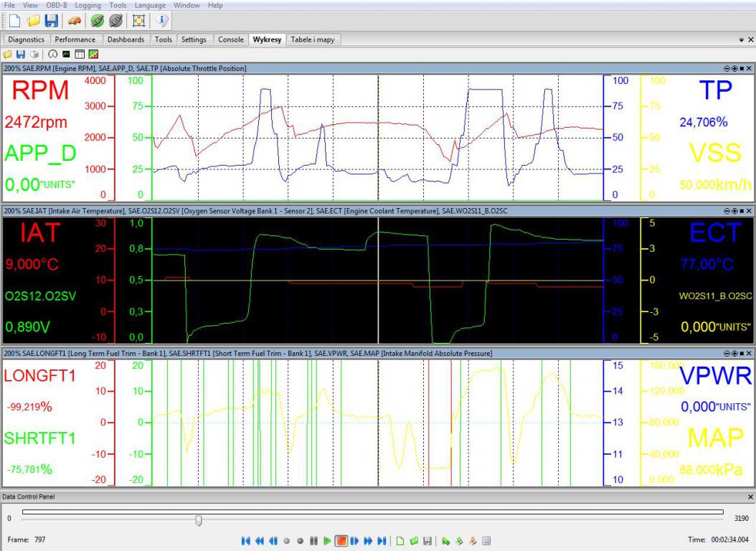Open the Tabele i mapy tab
Screen dimensions: 756x551
[x=312, y=39]
